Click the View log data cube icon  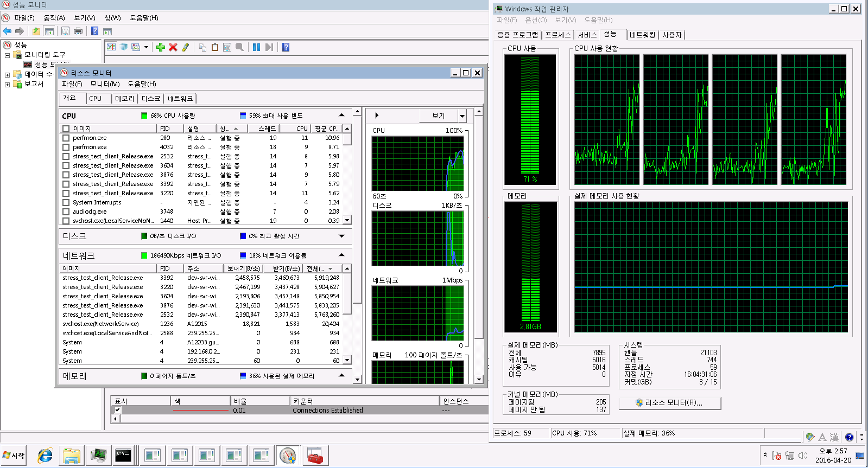[123, 47]
